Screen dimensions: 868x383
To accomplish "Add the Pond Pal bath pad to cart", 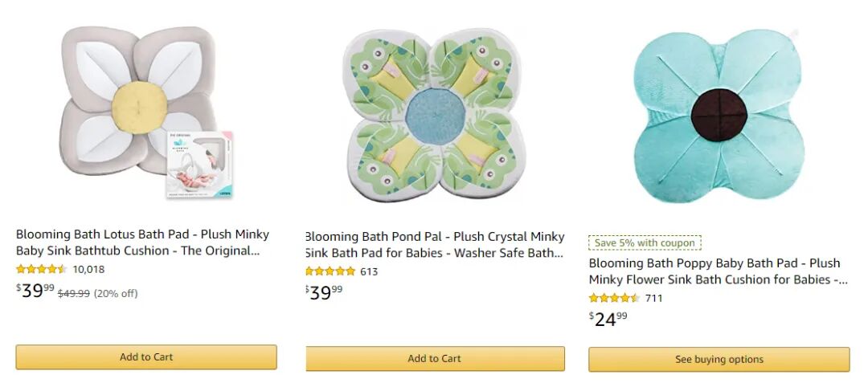I will [x=435, y=359].
